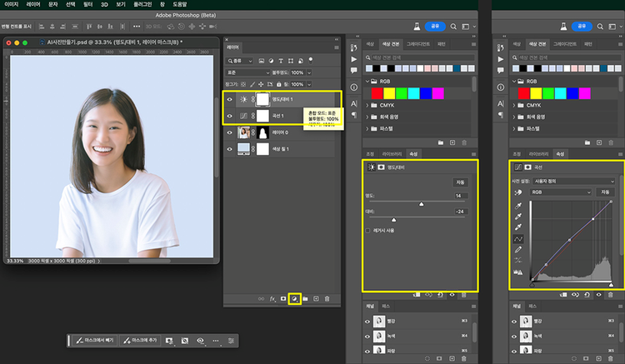Create a new group with folder icon
This screenshot has width=625, height=364.
305,298
